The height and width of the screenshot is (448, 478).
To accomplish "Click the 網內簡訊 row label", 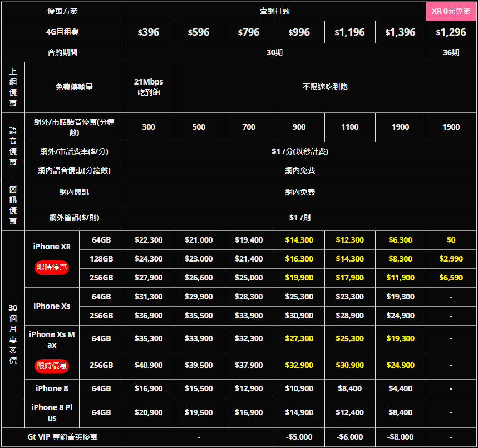I will point(74,192).
